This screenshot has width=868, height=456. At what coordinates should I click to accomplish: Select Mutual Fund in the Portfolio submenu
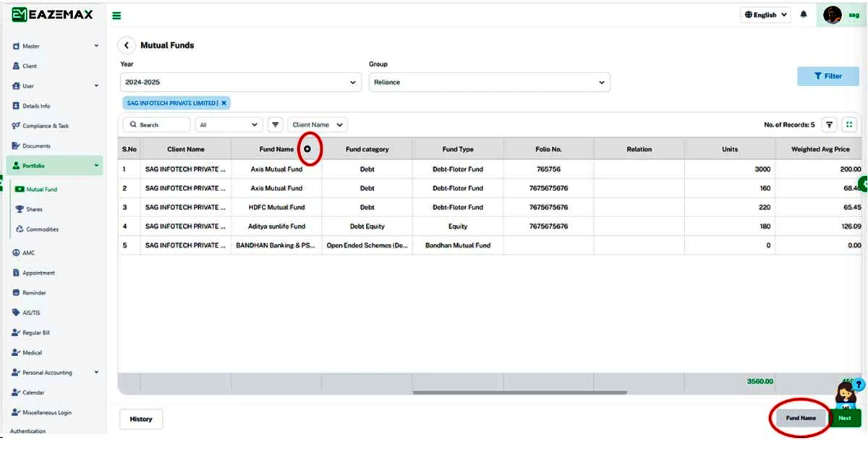click(x=42, y=190)
